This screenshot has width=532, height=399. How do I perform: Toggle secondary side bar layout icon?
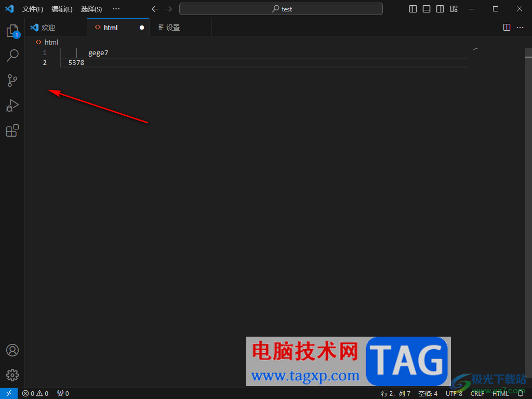440,9
